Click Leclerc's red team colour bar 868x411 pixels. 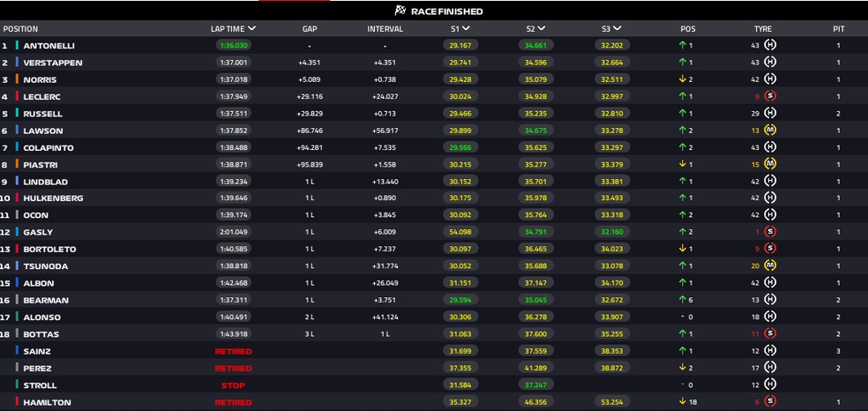pos(17,96)
